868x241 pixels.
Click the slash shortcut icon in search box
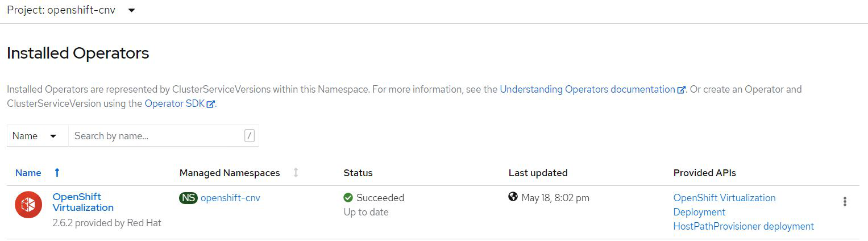point(249,136)
